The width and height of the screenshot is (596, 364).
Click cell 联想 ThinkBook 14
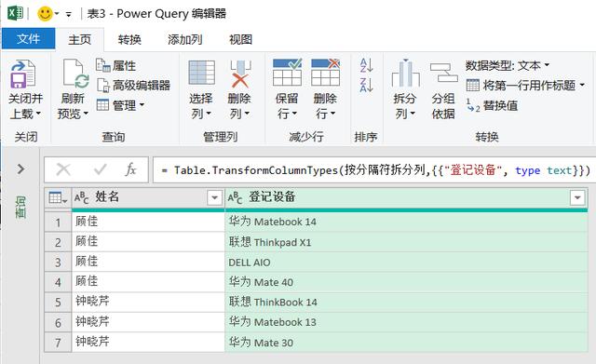(x=406, y=302)
